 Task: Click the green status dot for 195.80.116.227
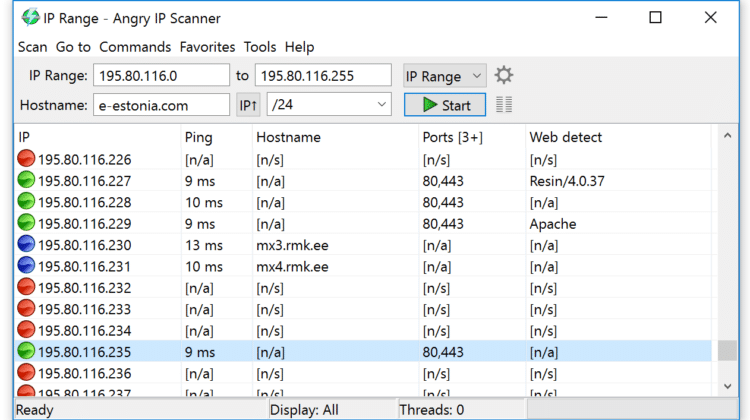coord(26,180)
